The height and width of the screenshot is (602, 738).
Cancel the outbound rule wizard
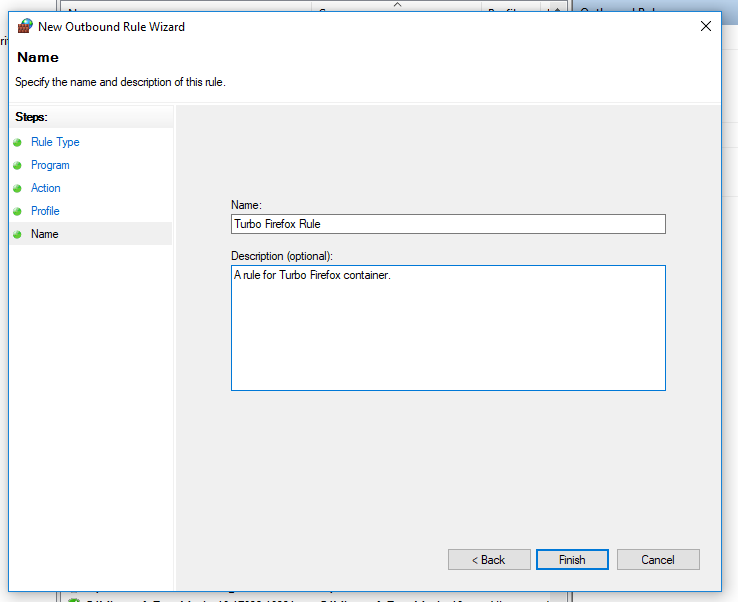(x=658, y=560)
